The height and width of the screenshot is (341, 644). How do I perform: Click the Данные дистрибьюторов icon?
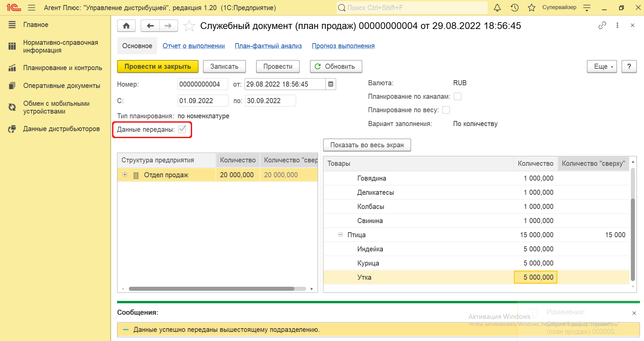pyautogui.click(x=12, y=129)
